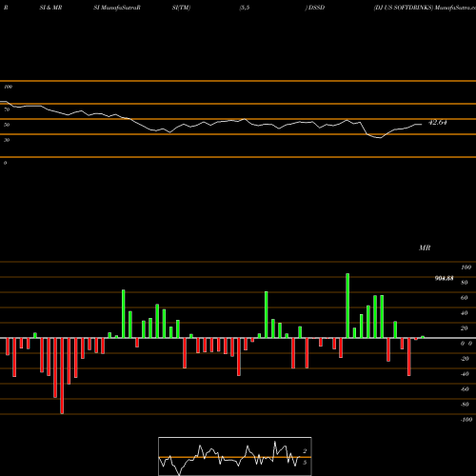Click the 40 label on MR axis

465,313
